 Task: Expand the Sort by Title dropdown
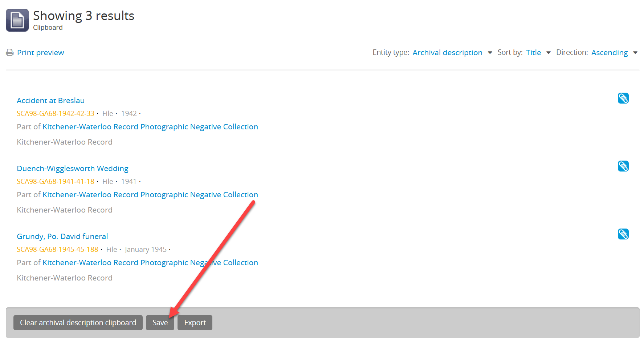(533, 53)
